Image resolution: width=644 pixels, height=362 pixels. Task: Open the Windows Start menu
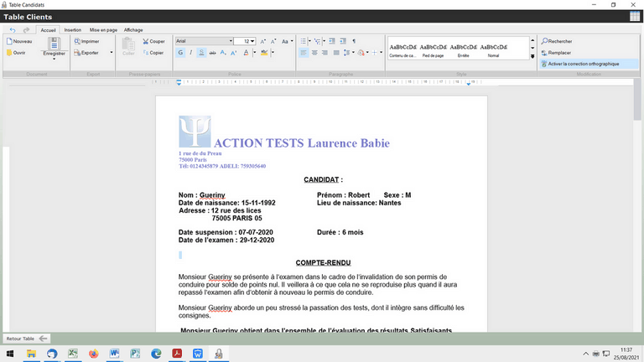[10, 354]
